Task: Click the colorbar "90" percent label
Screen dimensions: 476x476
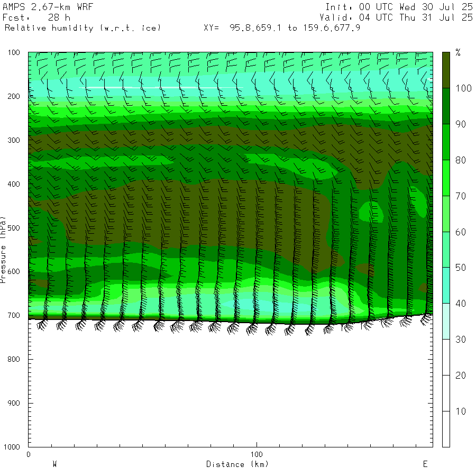Action: point(461,124)
